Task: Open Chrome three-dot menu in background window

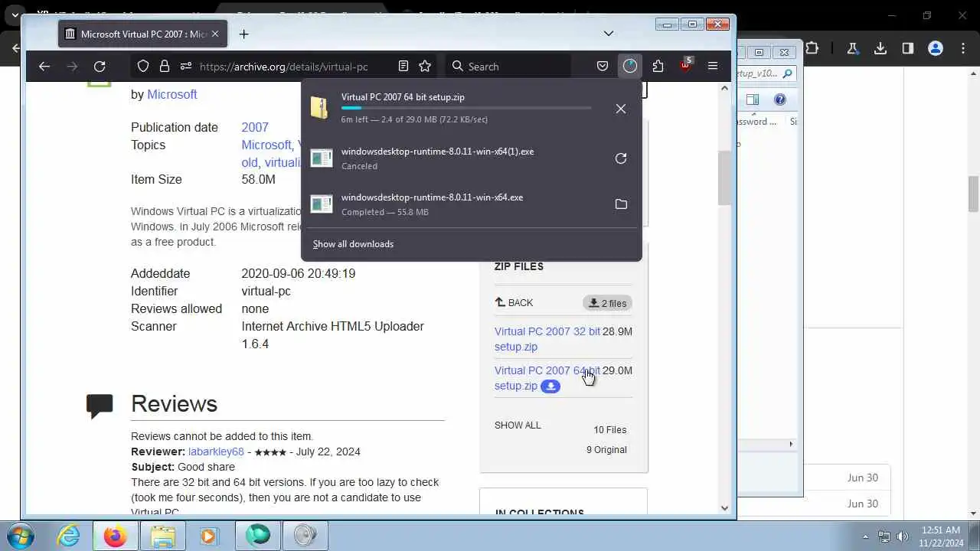Action: (964, 48)
